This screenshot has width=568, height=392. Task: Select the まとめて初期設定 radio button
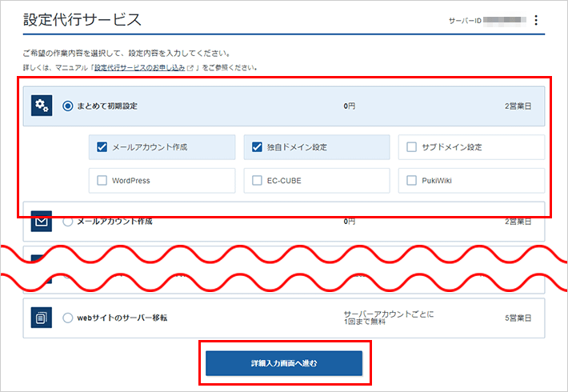(67, 106)
